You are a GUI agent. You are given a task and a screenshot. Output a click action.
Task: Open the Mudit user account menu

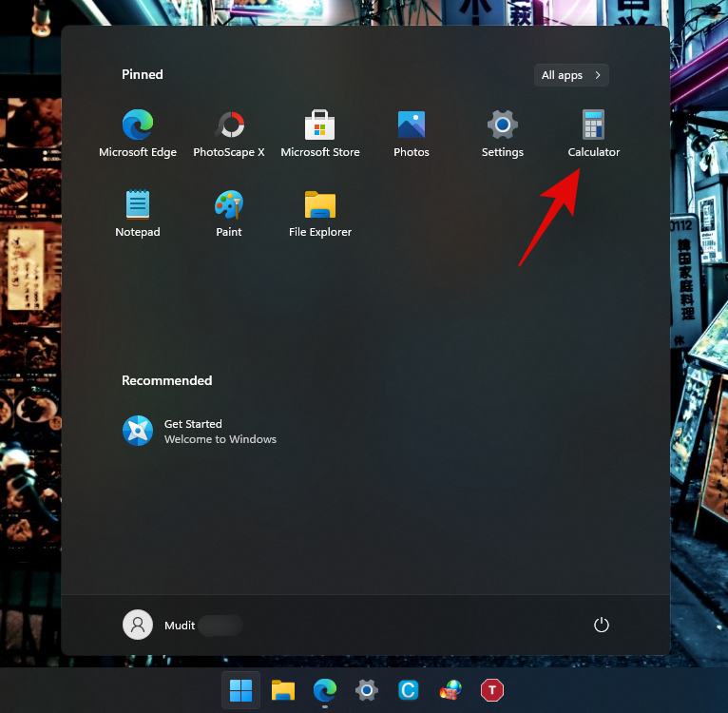tap(162, 625)
